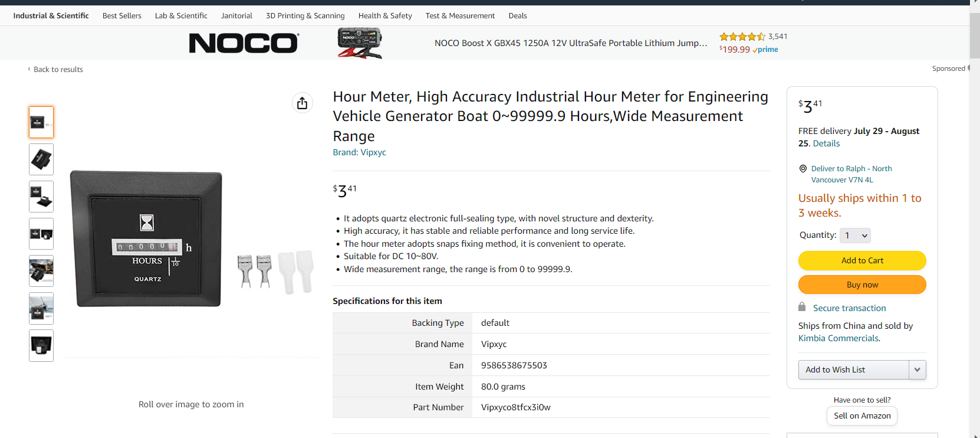Screen dimensions: 980x438
Task: Click the Buy now button
Action: pos(861,285)
